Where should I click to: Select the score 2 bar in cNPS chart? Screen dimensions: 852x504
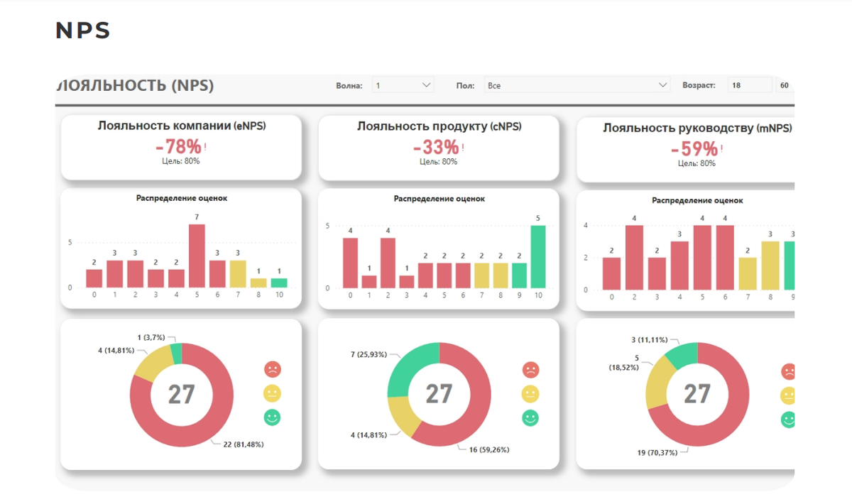[388, 263]
